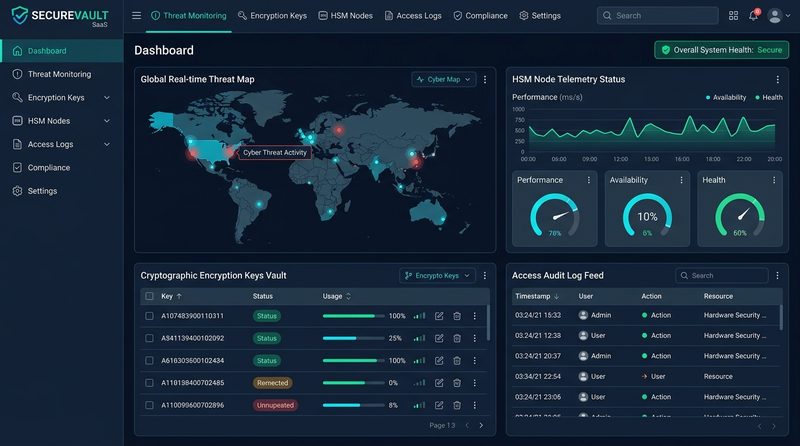The image size is (800, 446).
Task: Switch to Threat Monitoring top tab
Action: pos(189,16)
